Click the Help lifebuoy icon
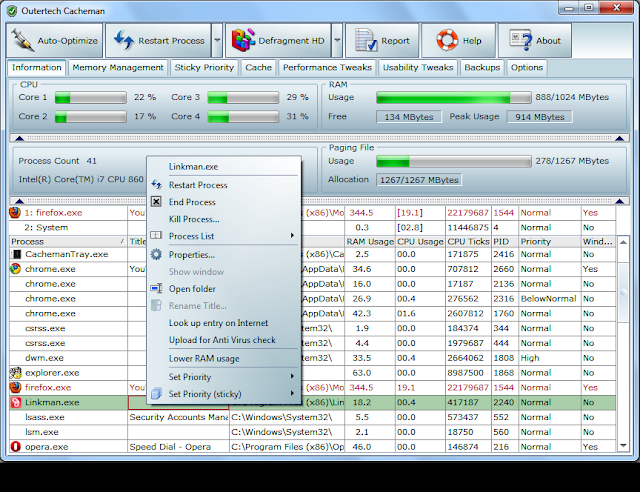 447,40
